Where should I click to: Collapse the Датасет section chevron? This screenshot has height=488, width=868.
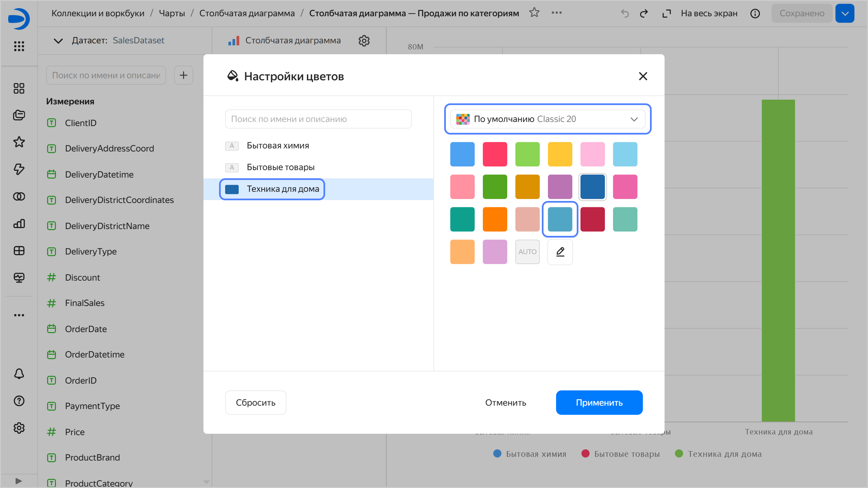(58, 41)
